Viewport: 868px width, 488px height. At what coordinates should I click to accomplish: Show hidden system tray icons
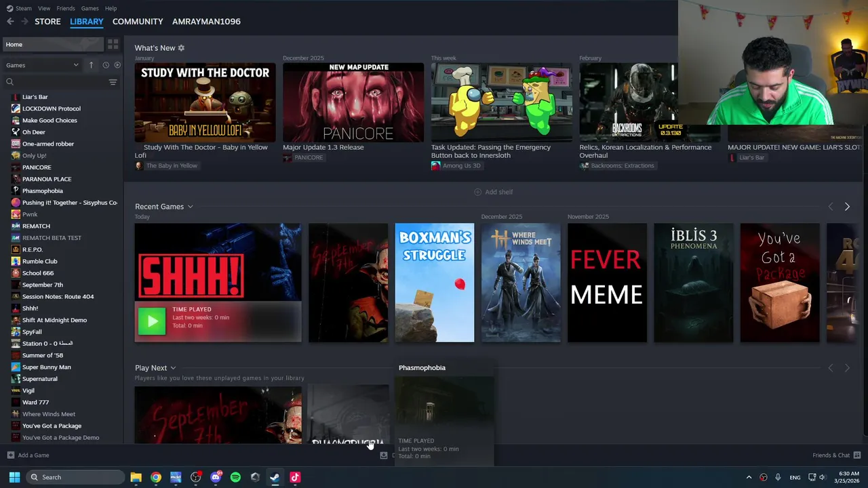point(749,477)
